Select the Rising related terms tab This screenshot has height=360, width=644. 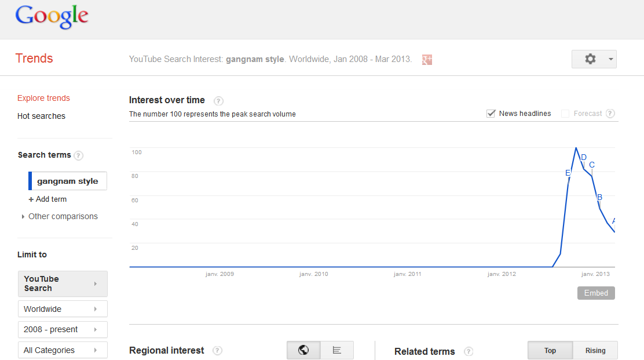pyautogui.click(x=595, y=351)
